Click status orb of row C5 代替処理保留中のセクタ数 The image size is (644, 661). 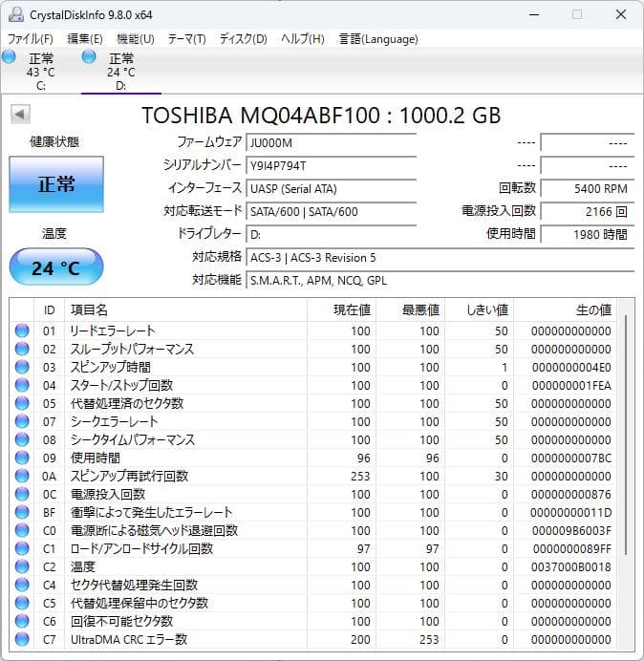(22, 603)
